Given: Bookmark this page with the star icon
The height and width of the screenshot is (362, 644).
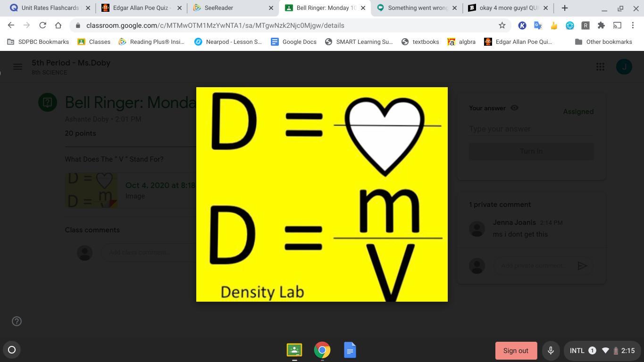Looking at the screenshot, I should click(502, 25).
